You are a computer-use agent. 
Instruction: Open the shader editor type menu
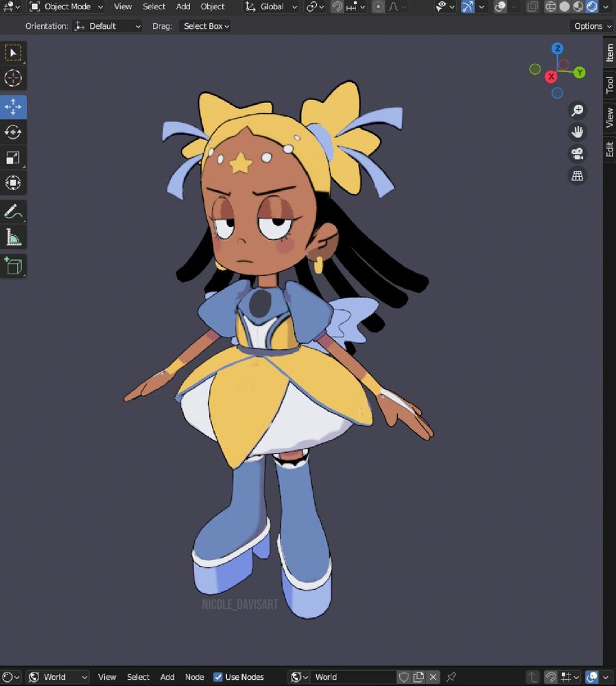pos(12,677)
